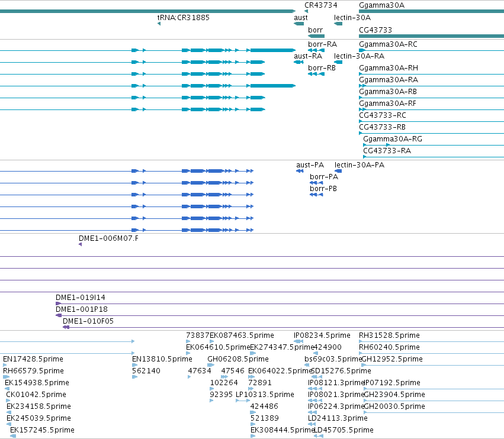
Task: Click the 562140 EST label
Action: pyautogui.click(x=146, y=371)
